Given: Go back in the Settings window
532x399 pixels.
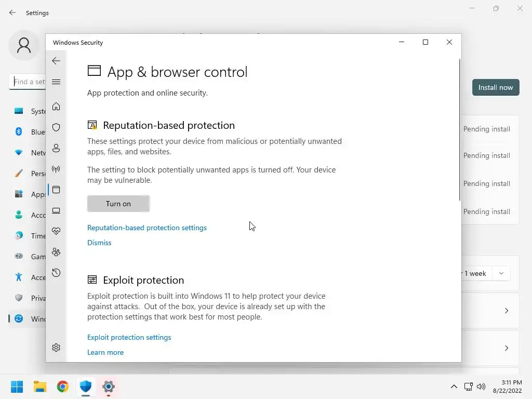Looking at the screenshot, I should tap(12, 12).
